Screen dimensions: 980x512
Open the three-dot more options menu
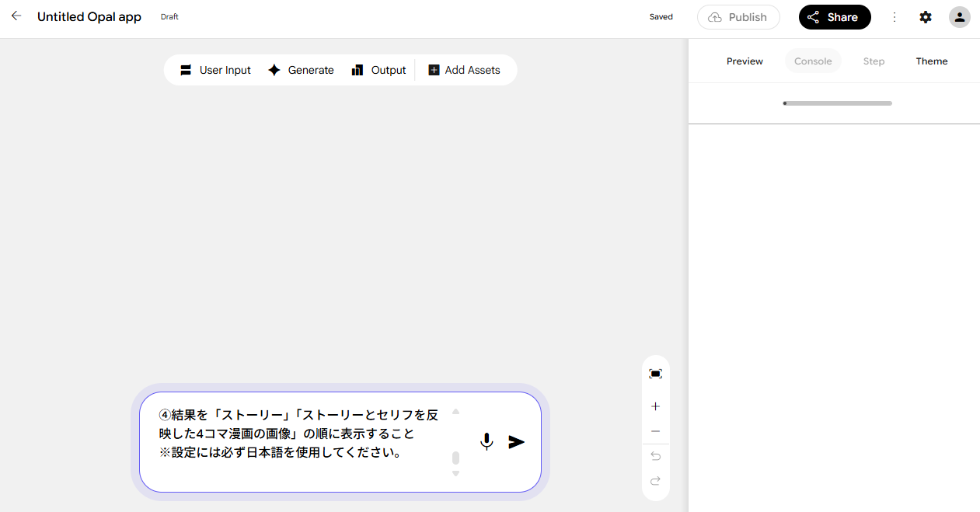[895, 17]
